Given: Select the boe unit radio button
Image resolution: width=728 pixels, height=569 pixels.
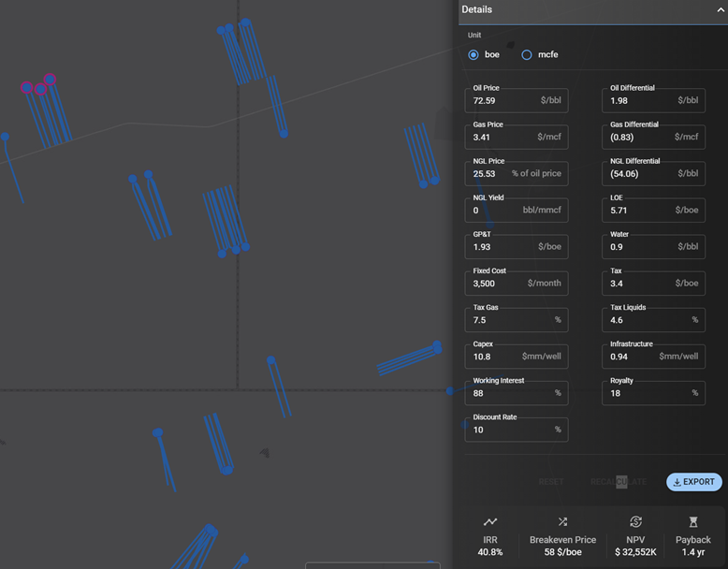Looking at the screenshot, I should 473,55.
